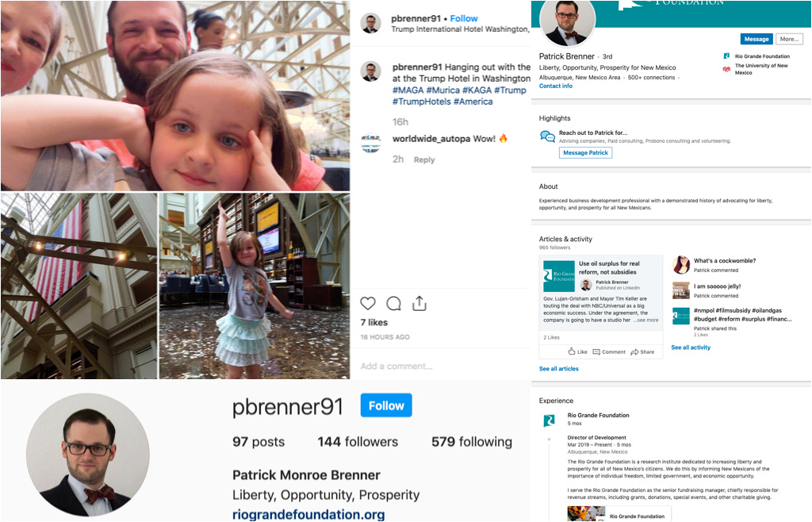The image size is (812, 522).
Task: Open the Rio Grande Foundation experience logo
Action: (x=549, y=420)
